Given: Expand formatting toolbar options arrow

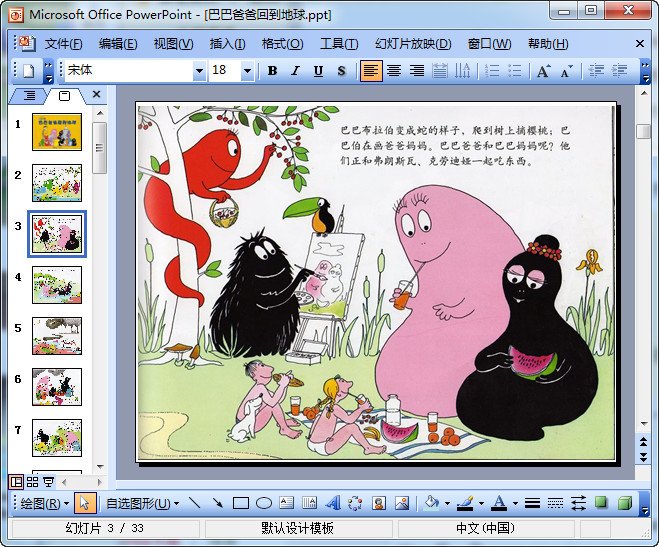Looking at the screenshot, I should point(645,71).
